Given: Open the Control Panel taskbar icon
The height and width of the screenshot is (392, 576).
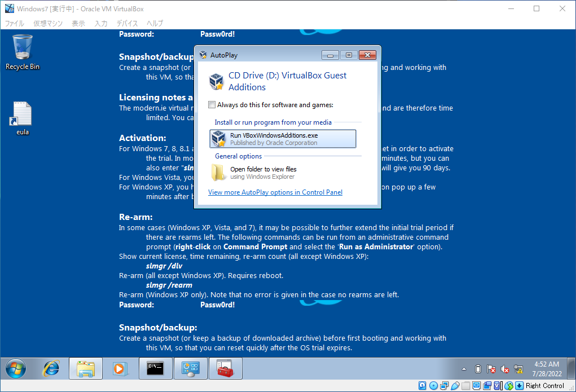Looking at the screenshot, I should pos(190,368).
